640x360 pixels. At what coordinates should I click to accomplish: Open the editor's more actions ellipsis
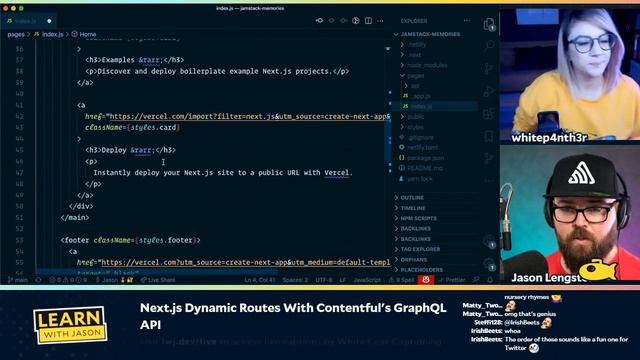[380, 21]
